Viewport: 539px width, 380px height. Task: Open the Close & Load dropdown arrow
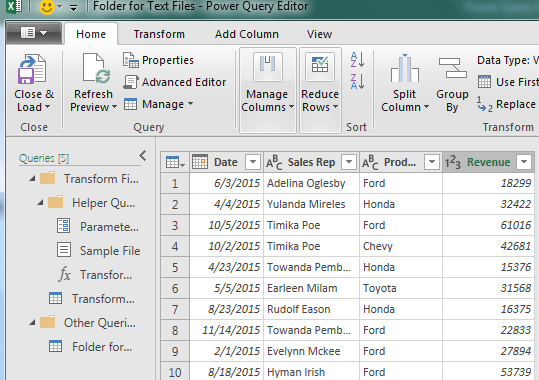pos(47,107)
